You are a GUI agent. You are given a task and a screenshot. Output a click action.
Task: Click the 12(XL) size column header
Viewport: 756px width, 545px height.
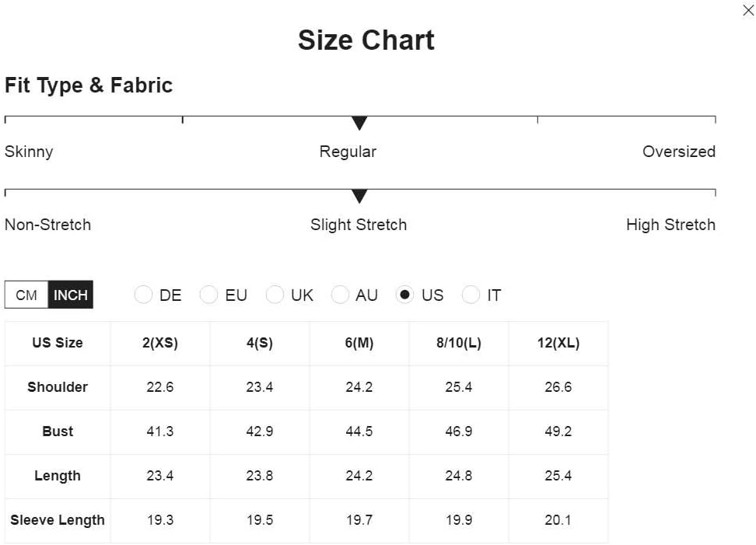[x=558, y=343]
